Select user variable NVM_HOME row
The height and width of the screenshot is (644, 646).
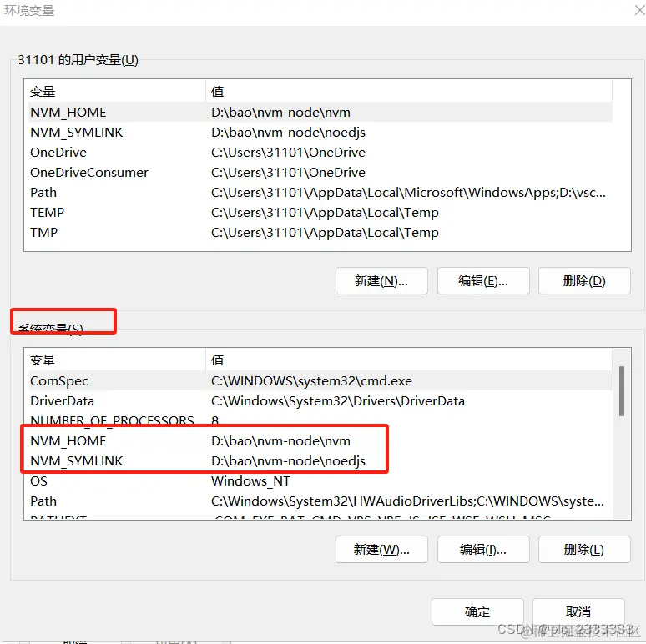pos(320,112)
